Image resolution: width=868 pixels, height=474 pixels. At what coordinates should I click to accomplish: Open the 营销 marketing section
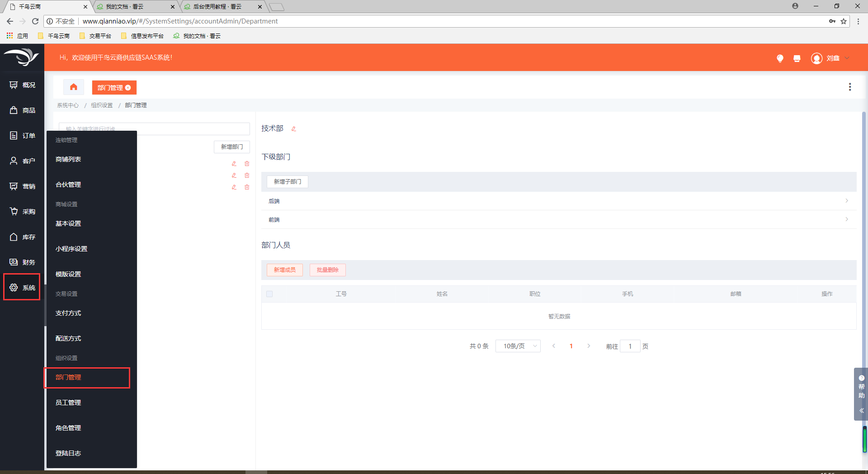coord(22,186)
